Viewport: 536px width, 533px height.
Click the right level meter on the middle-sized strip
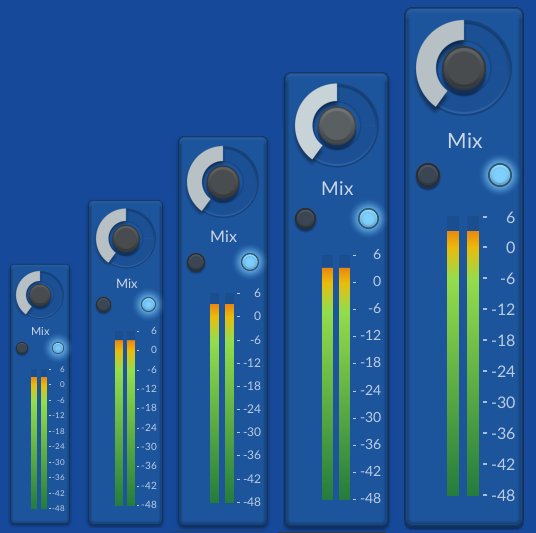229,398
